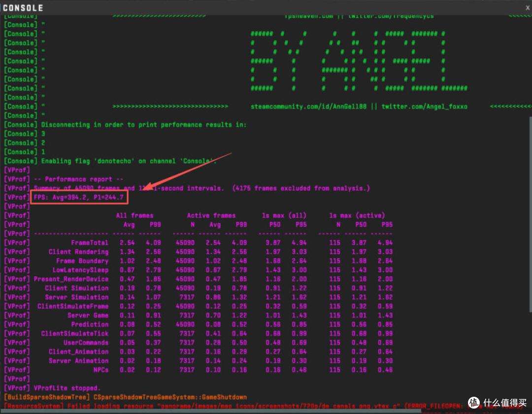Image resolution: width=532 pixels, height=414 pixels.
Task: Click the countdown line showing 1
Action: click(x=43, y=152)
